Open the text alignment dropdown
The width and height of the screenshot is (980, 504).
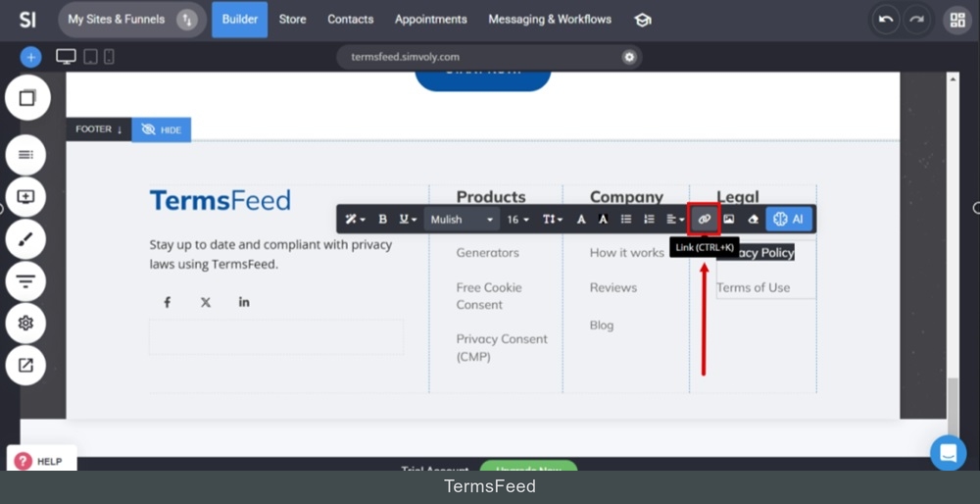pyautogui.click(x=675, y=220)
